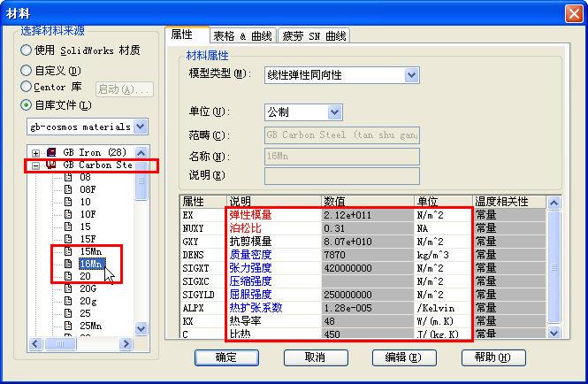
Task: Click the disabled 启动 button
Action: 125,89
